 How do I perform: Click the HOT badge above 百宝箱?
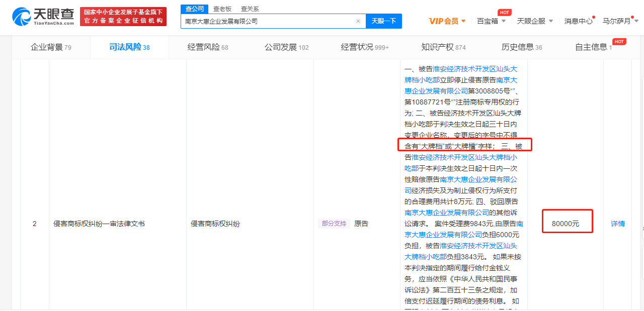(504, 12)
